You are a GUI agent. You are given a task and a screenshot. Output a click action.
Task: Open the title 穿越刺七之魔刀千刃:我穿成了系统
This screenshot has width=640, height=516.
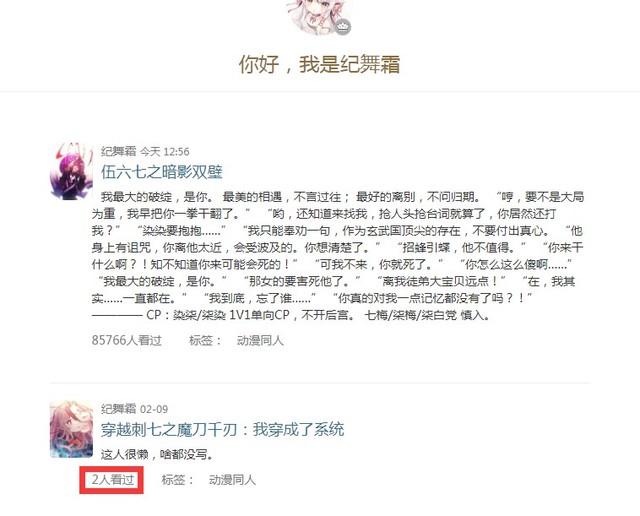coord(222,429)
